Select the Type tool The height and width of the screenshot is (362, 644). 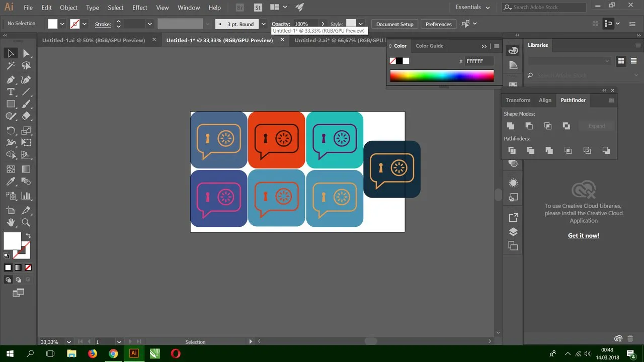[11, 92]
